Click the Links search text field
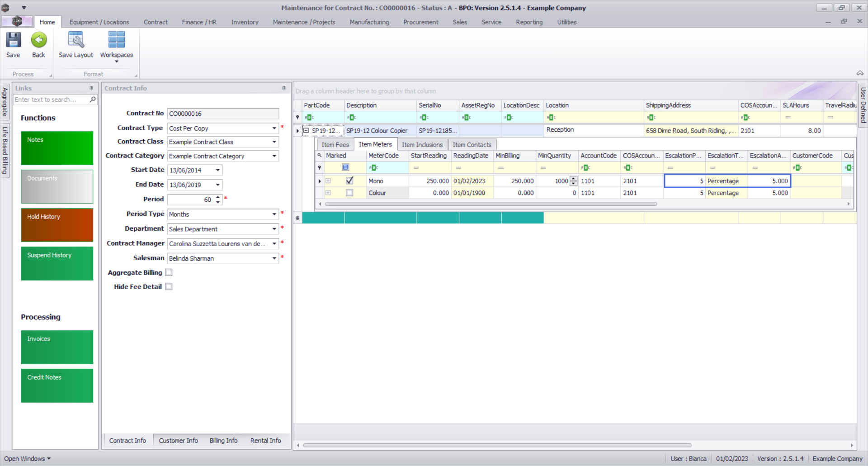Viewport: 868px width, 466px height. point(51,100)
